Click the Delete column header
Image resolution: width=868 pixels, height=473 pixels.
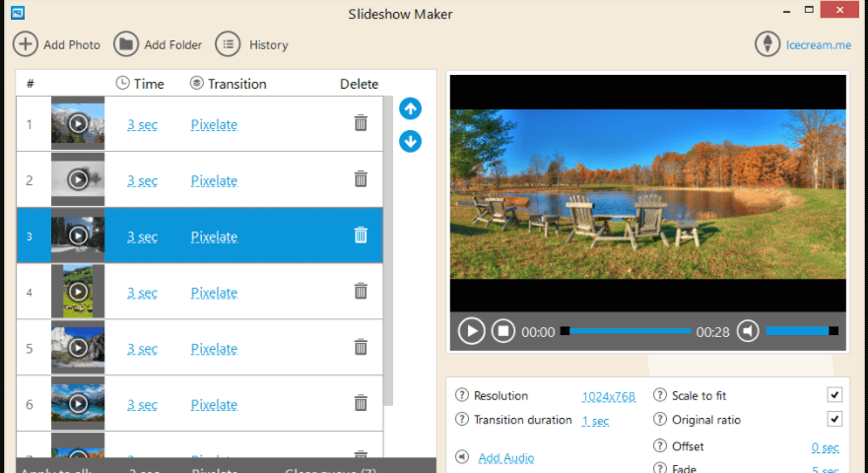tap(359, 84)
